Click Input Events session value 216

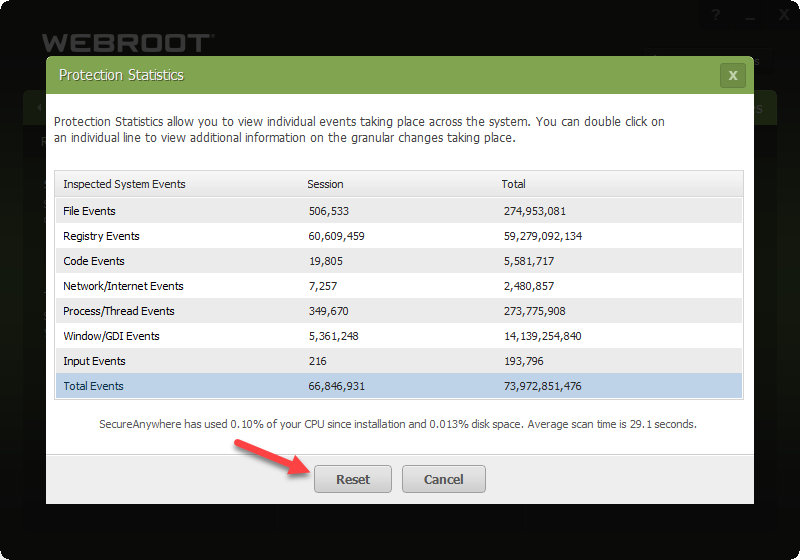[x=317, y=361]
